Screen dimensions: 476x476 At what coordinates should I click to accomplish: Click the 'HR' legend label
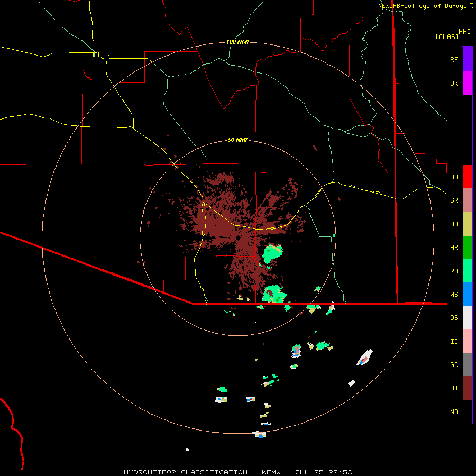tap(454, 248)
